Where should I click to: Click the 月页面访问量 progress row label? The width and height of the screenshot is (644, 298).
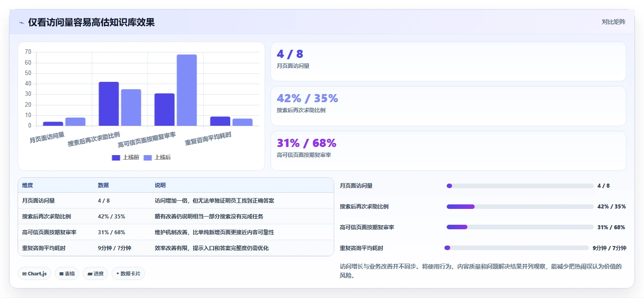pyautogui.click(x=356, y=186)
